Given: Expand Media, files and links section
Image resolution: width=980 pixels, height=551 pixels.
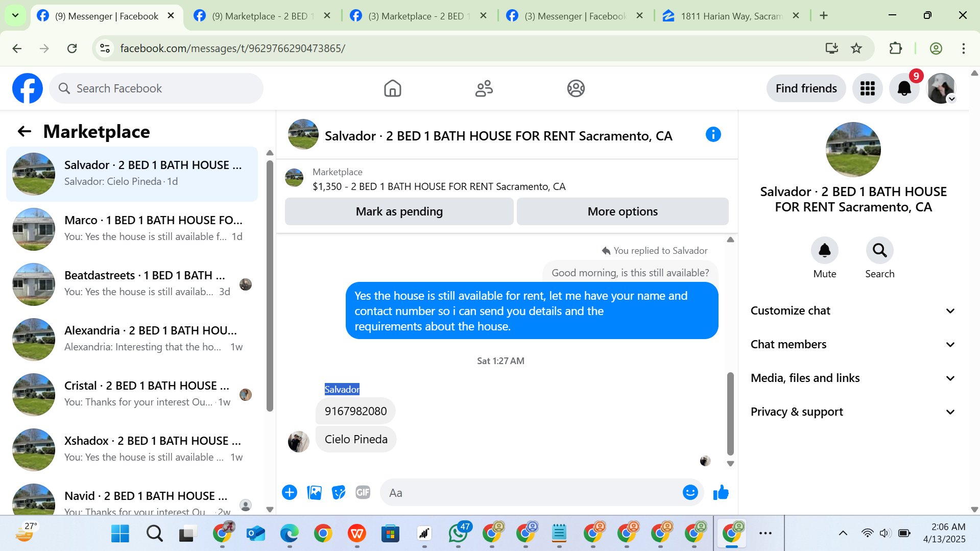Looking at the screenshot, I should click(x=852, y=378).
